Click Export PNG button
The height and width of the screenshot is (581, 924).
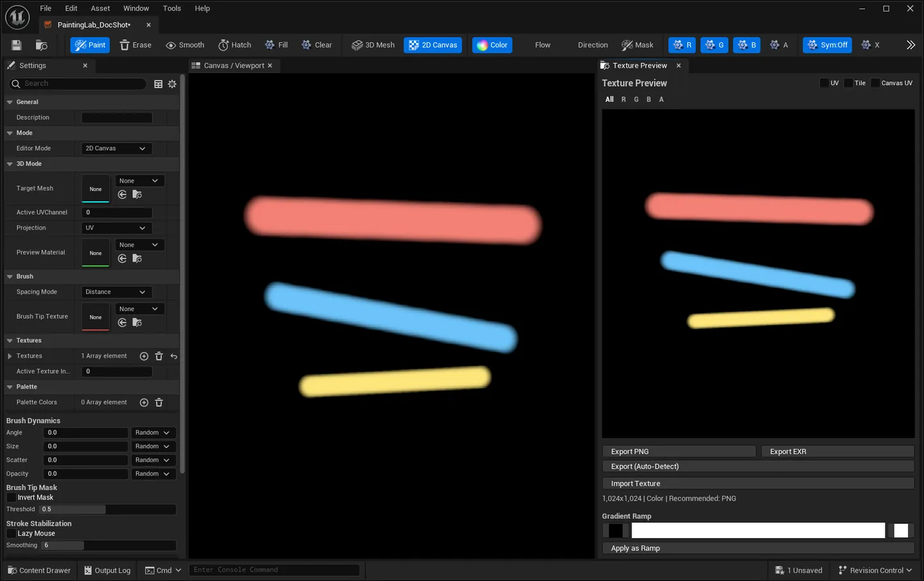(x=679, y=451)
